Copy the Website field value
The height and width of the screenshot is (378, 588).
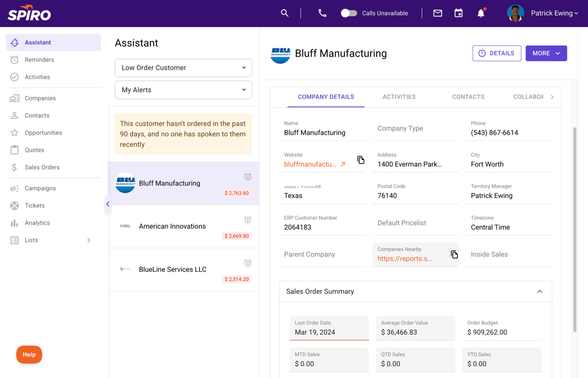click(x=360, y=160)
